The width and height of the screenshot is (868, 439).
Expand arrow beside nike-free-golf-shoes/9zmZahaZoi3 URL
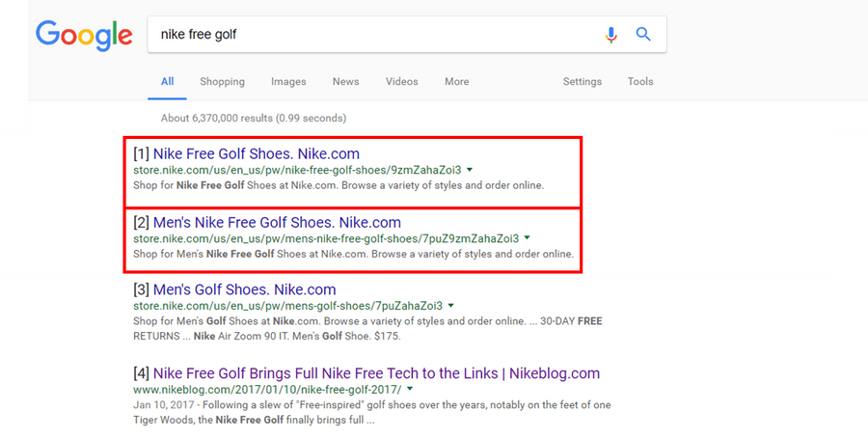tap(470, 170)
